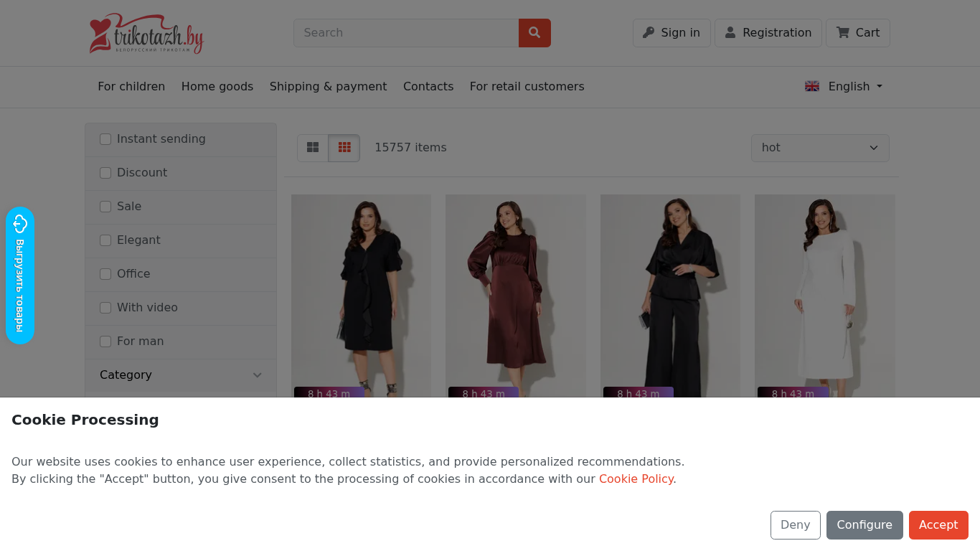Tick the Discount filter checkbox

point(105,173)
